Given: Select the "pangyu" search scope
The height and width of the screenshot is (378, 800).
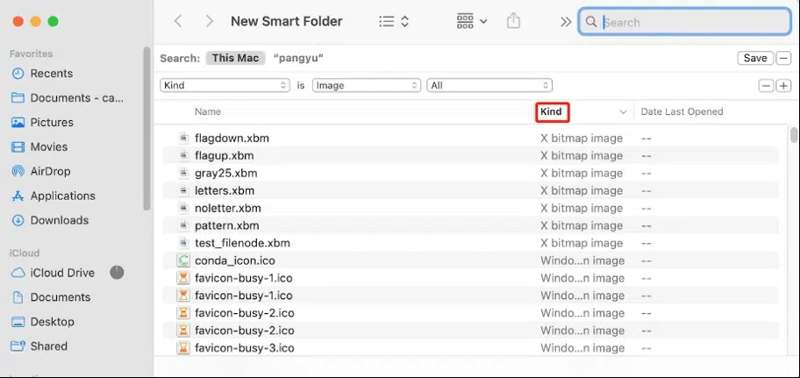Looking at the screenshot, I should (x=298, y=58).
